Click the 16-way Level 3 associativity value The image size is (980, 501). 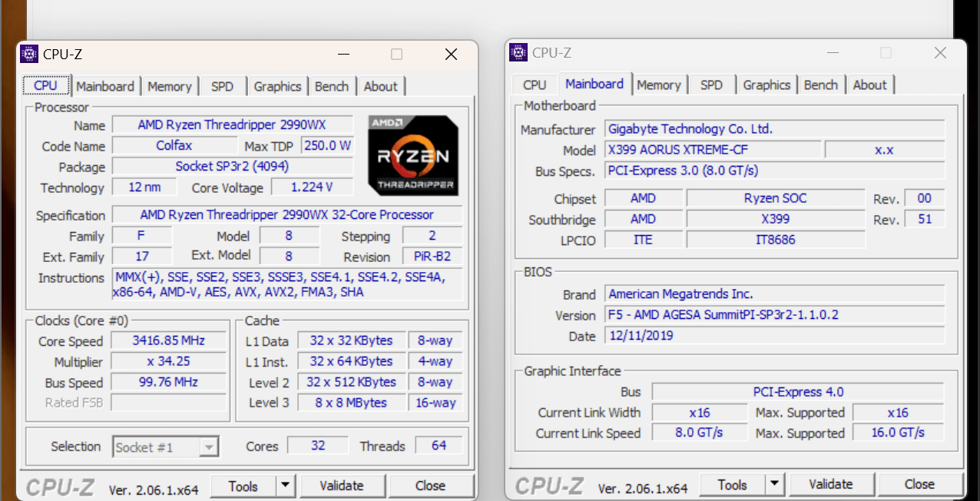tap(435, 403)
